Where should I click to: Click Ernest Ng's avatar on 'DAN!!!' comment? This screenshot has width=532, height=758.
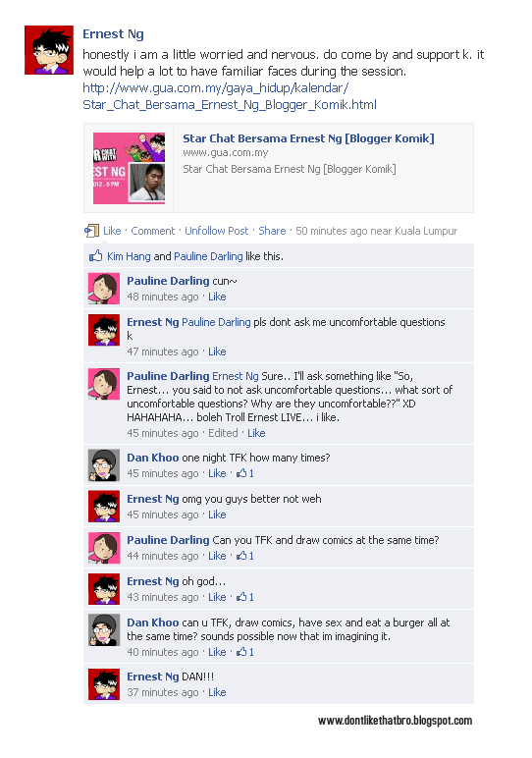pos(104,684)
